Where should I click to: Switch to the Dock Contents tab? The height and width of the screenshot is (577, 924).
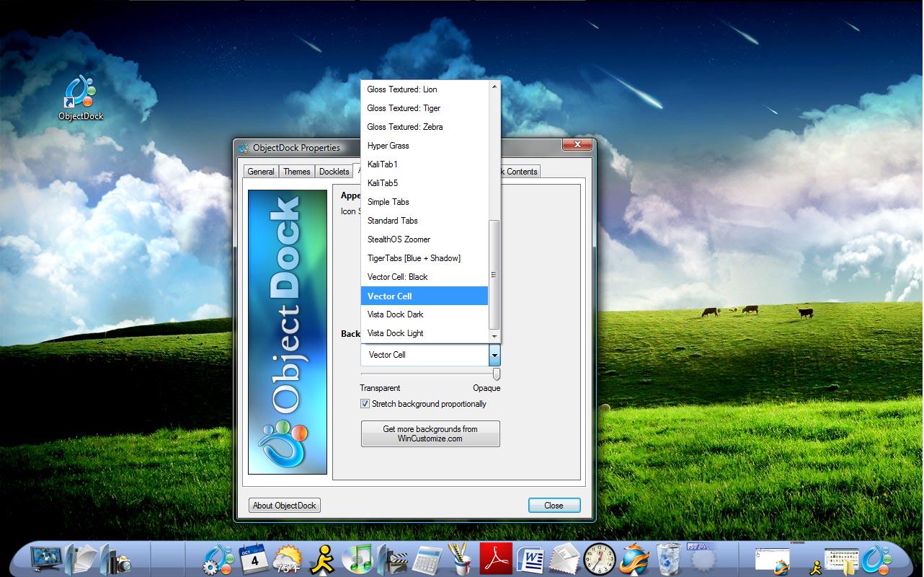click(520, 172)
